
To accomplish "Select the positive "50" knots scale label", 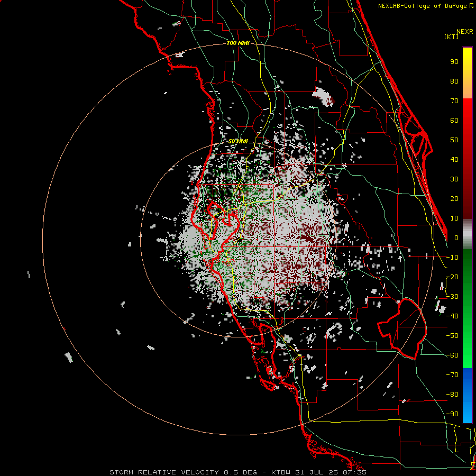I will 454,140.
